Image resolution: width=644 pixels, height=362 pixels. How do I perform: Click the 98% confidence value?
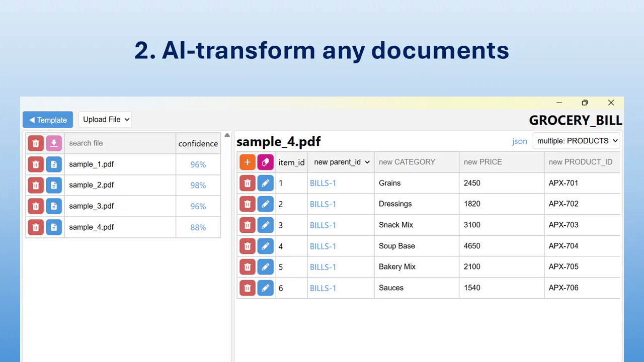click(x=198, y=186)
